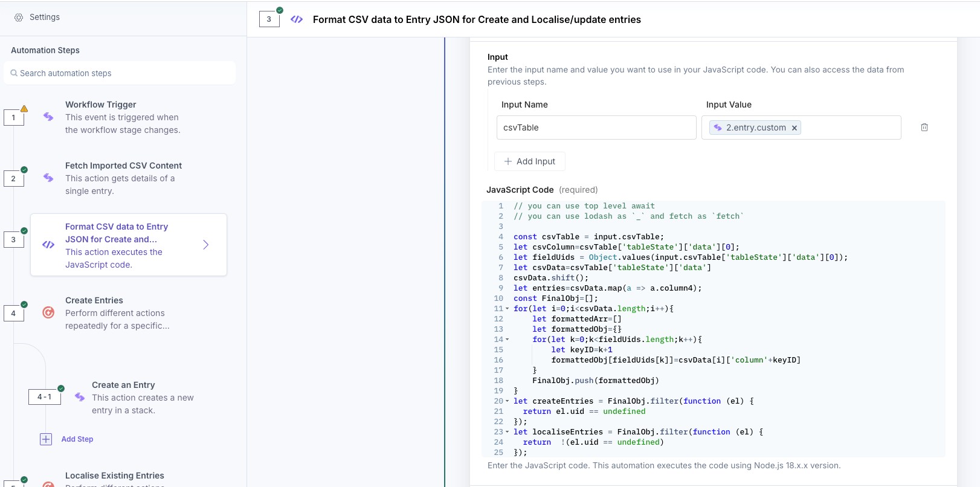The image size is (980, 487).
Task: Click the csvTable Input Name field
Action: coord(596,127)
